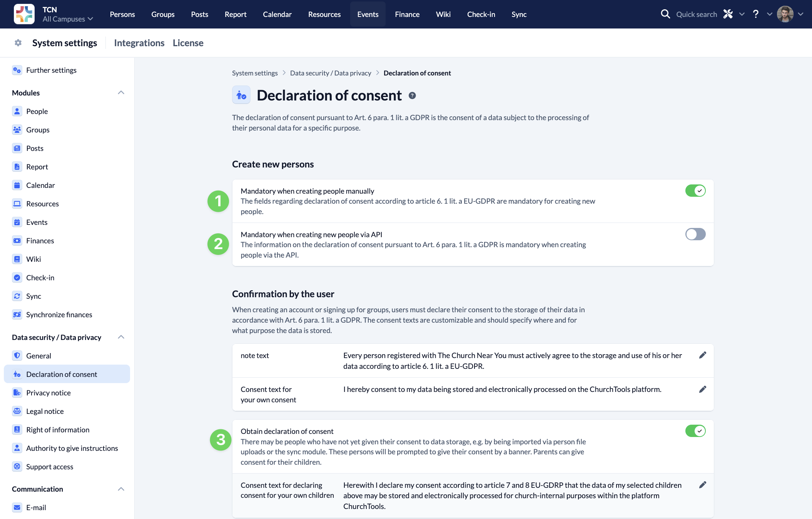Click the help icon beside Declaration of consent title
Image resolution: width=812 pixels, height=519 pixels.
click(x=412, y=95)
